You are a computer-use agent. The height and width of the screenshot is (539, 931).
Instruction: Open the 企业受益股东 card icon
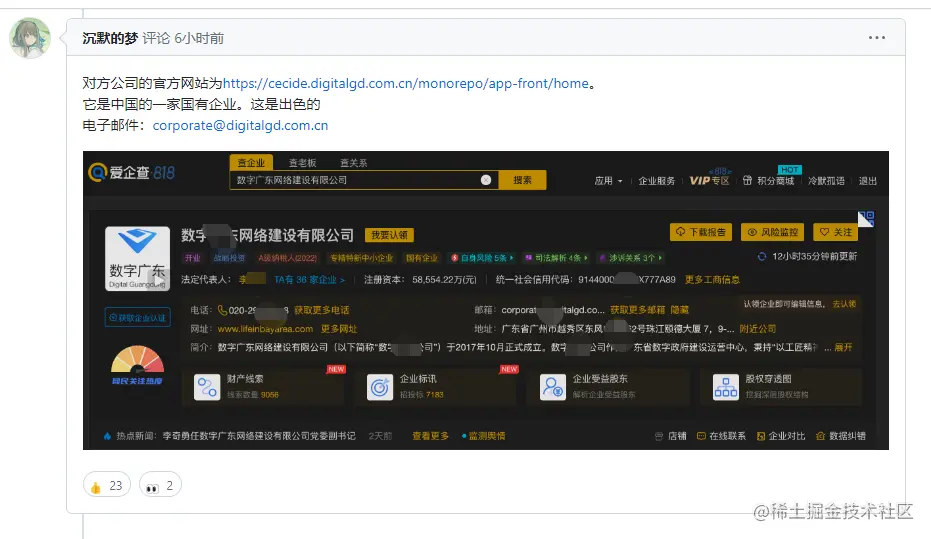point(553,386)
